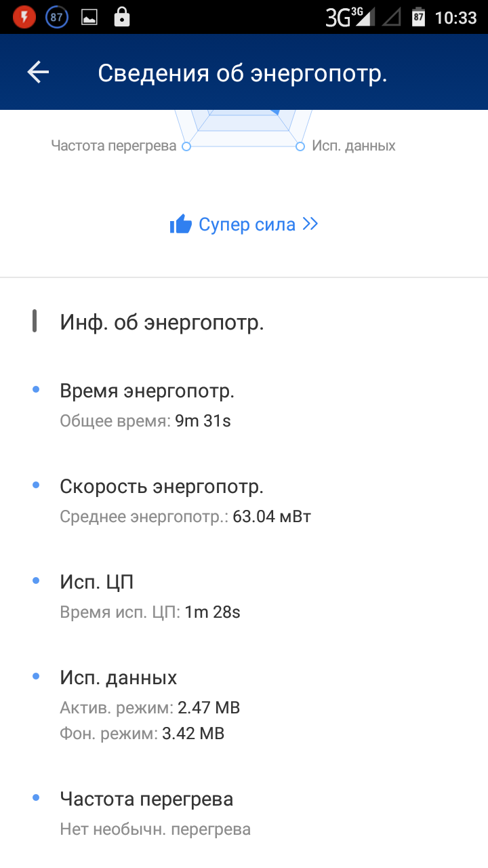Screen dimensions: 488x868
Task: Select the Время энергопотр. item
Action: [147, 391]
